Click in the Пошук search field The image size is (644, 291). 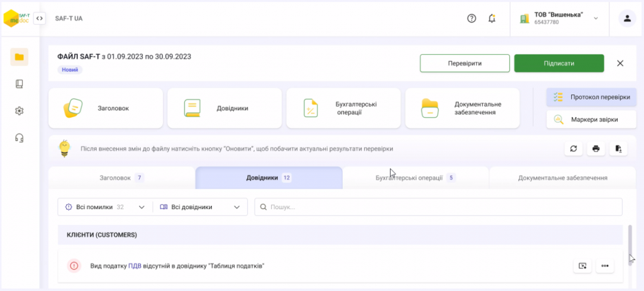(x=438, y=207)
